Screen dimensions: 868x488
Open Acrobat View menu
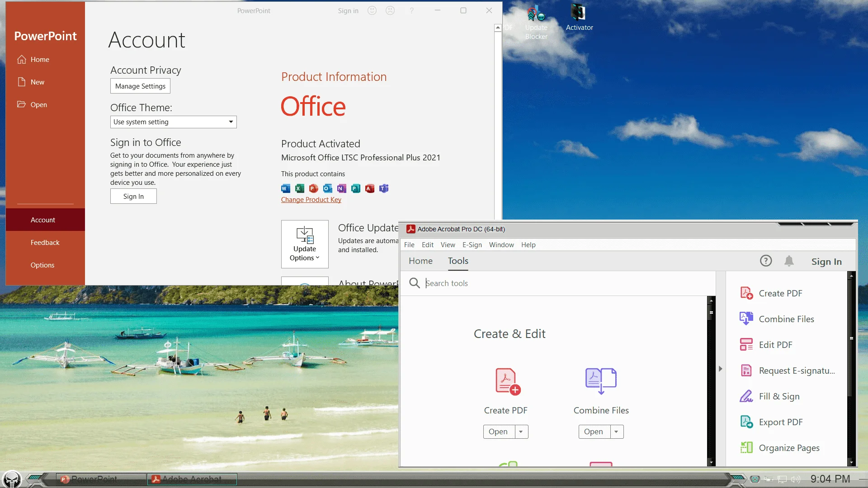pos(448,245)
